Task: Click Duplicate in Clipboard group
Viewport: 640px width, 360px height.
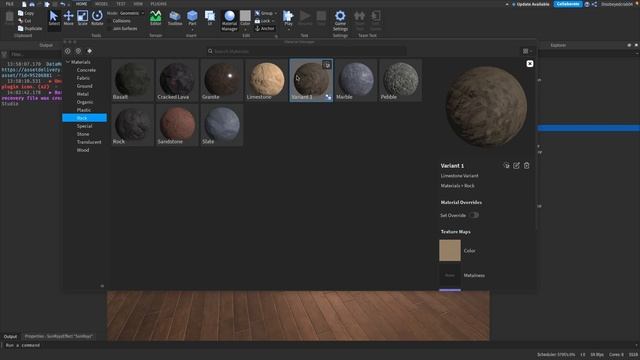Action: point(30,29)
